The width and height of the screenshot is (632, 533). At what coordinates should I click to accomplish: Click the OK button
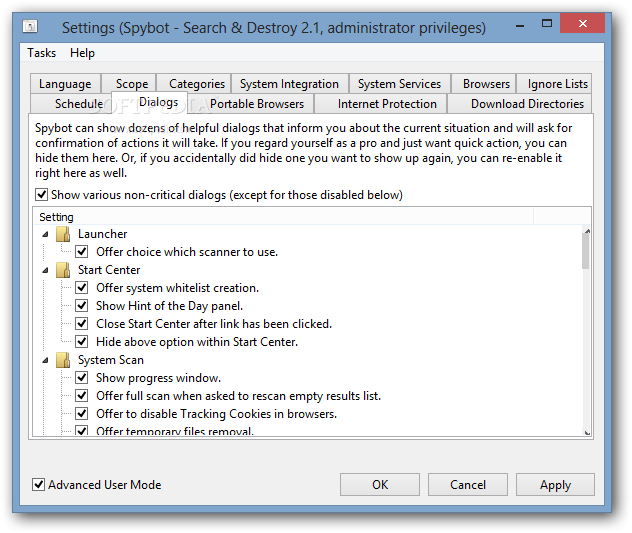coord(380,485)
